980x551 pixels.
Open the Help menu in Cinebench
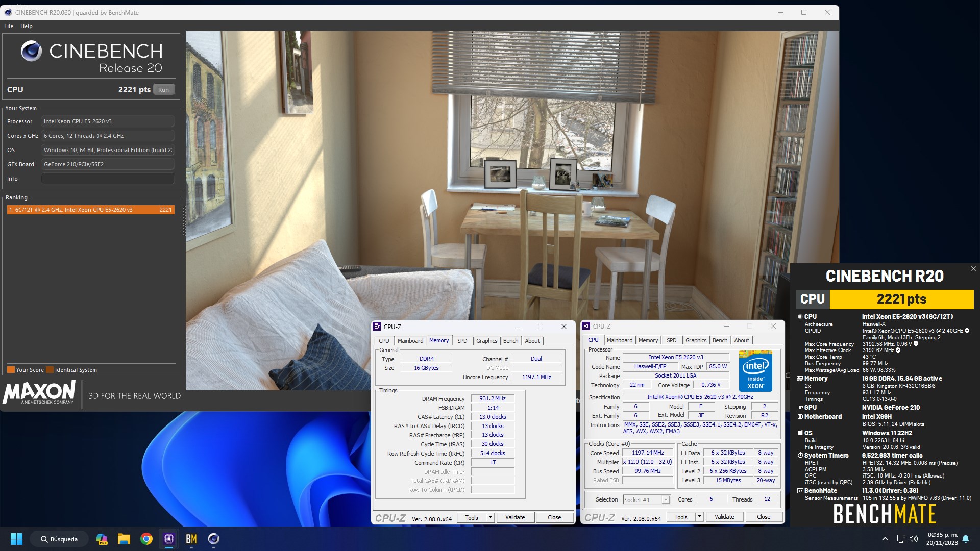pyautogui.click(x=27, y=26)
